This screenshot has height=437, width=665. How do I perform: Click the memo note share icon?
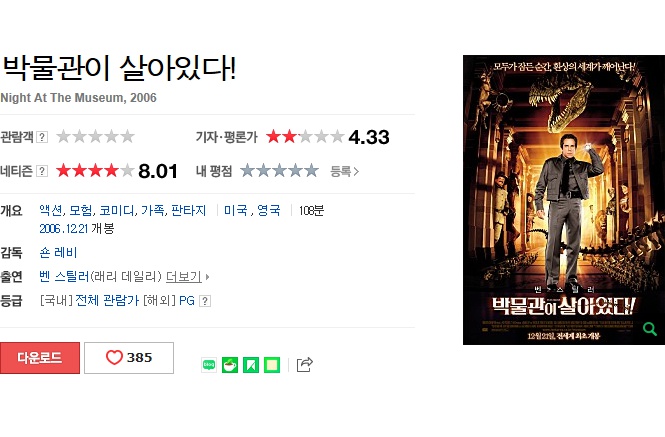coord(272,365)
